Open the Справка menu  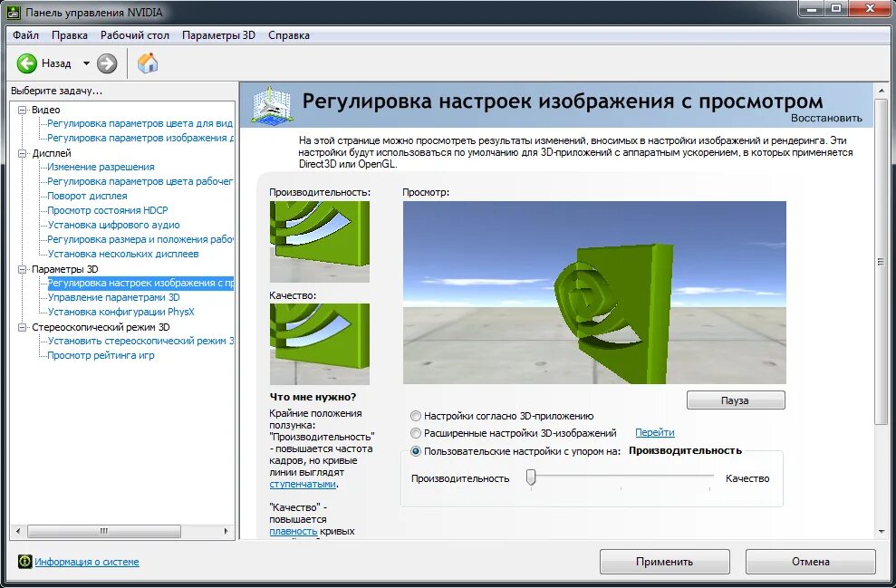289,34
